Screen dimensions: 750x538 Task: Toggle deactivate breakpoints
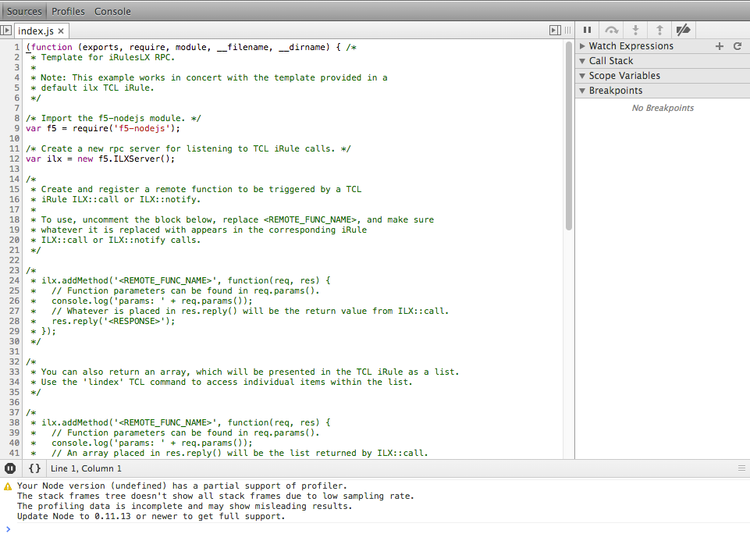684,31
